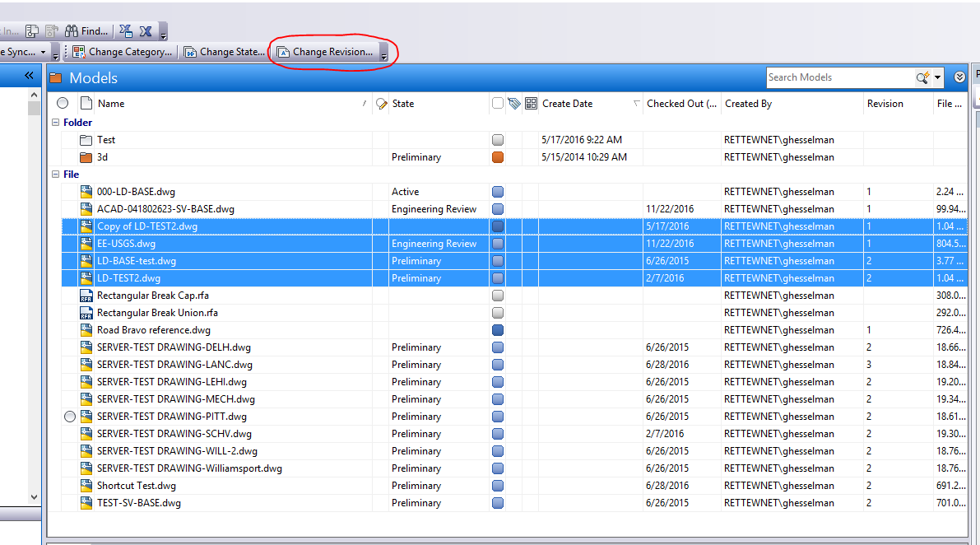
Task: Open the file icon for LD-BASE-test.dwg
Action: pyautogui.click(x=86, y=260)
